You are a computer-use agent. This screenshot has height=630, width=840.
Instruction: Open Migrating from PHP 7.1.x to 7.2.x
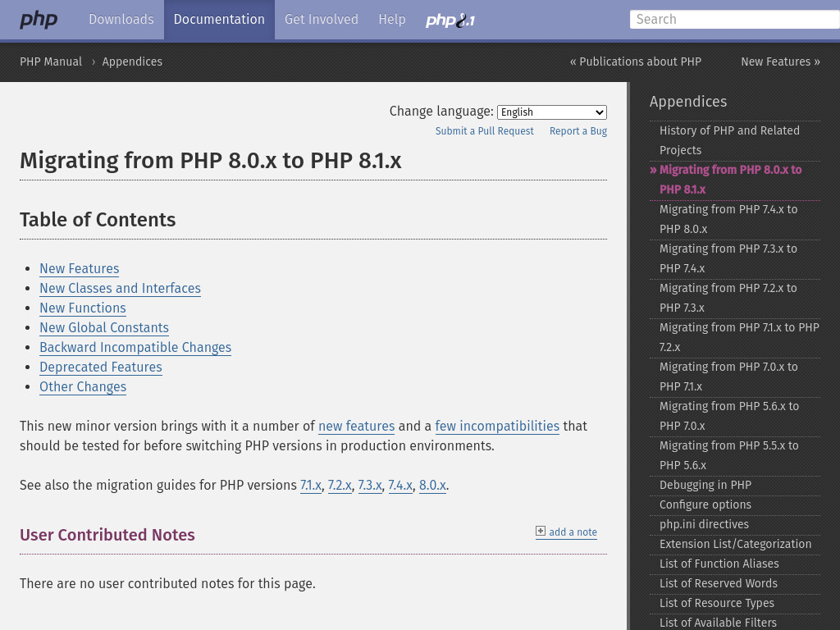tap(734, 337)
